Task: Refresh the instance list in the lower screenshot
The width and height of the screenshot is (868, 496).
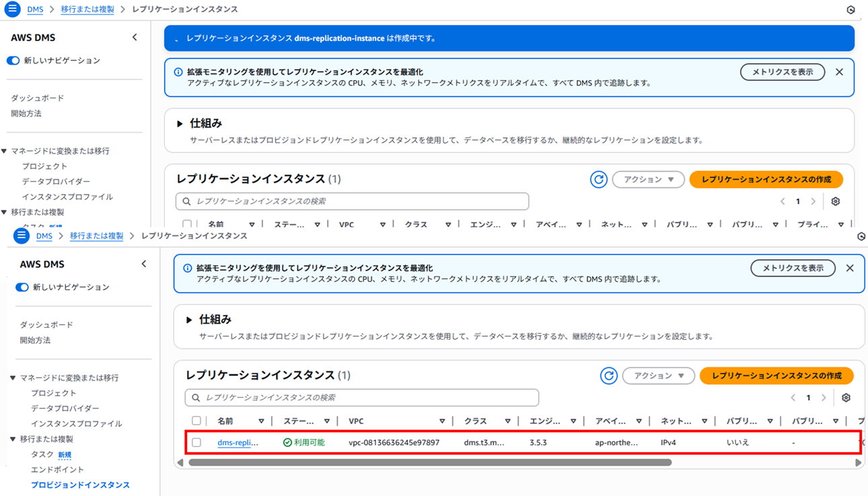Action: click(609, 376)
